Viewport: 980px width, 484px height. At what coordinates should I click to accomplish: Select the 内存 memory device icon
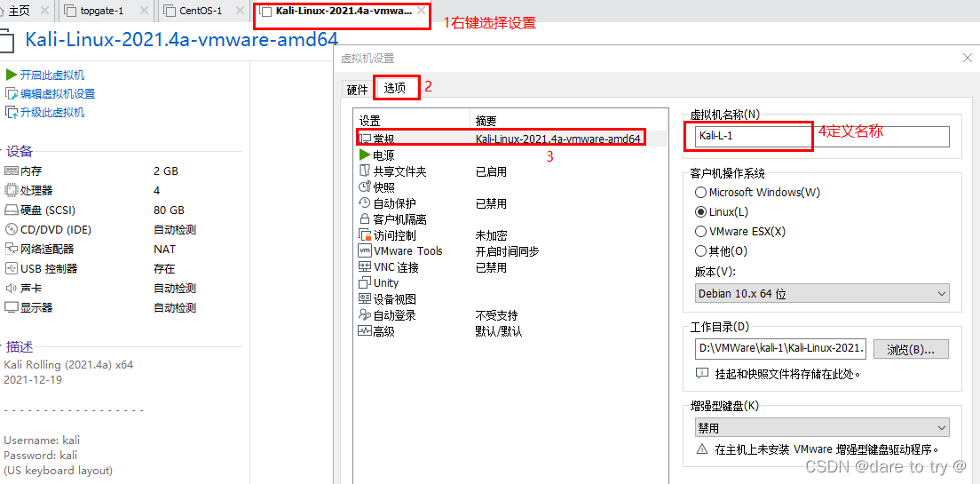12,171
